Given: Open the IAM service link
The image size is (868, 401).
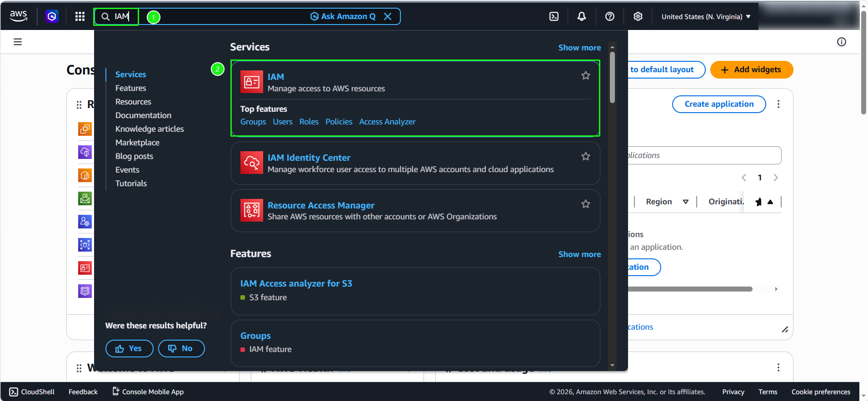Looking at the screenshot, I should [276, 77].
